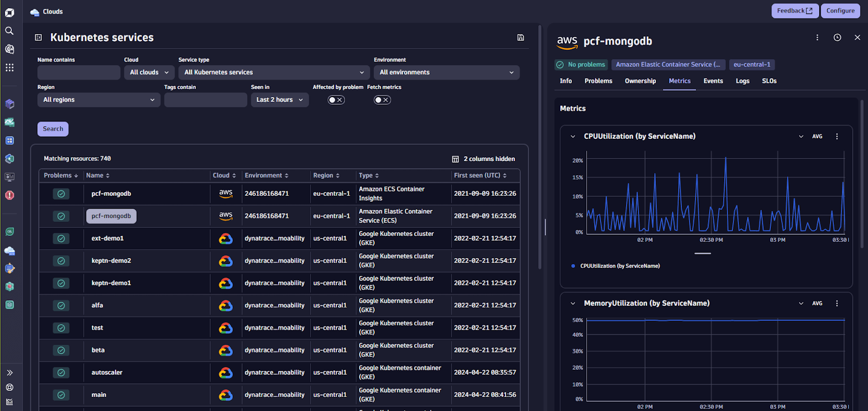This screenshot has height=411, width=868.
Task: Open the Clouds app icon in the sidebar
Action: (x=9, y=251)
